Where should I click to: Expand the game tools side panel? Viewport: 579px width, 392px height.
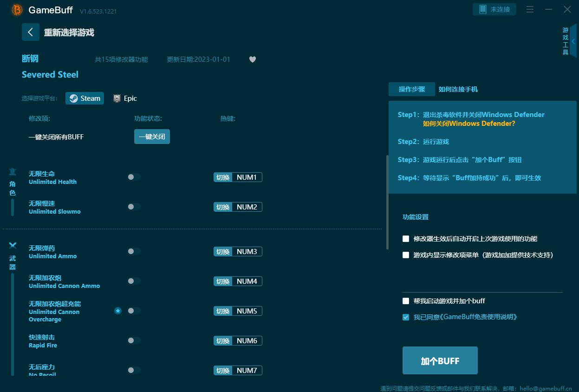tap(573, 41)
